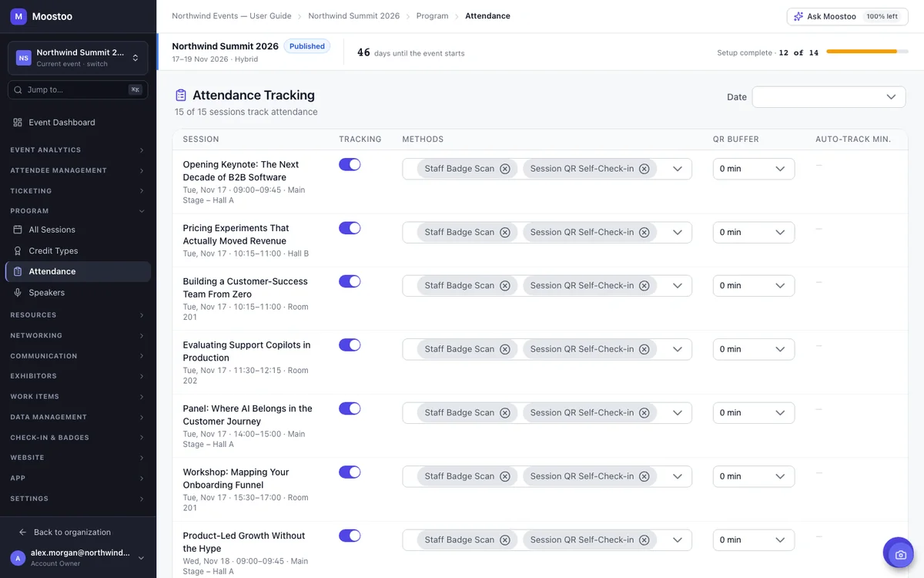Click the Speakers microphone icon
924x578 pixels.
tap(18, 293)
